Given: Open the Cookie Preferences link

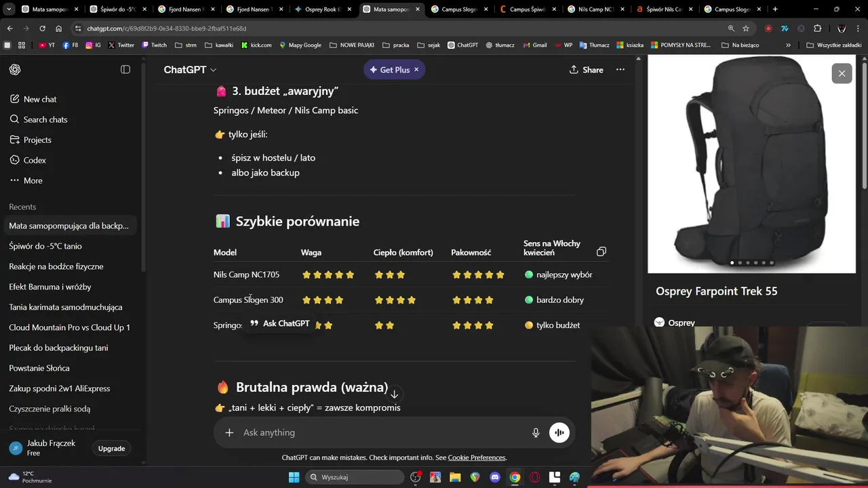Looking at the screenshot, I should (477, 457).
